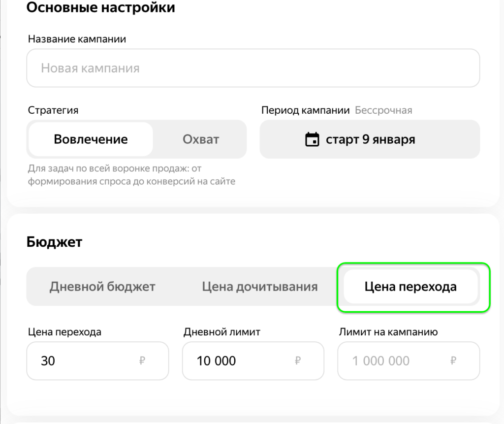This screenshot has width=504, height=424.
Task: Focus the Название кампании input field
Action: (x=253, y=68)
